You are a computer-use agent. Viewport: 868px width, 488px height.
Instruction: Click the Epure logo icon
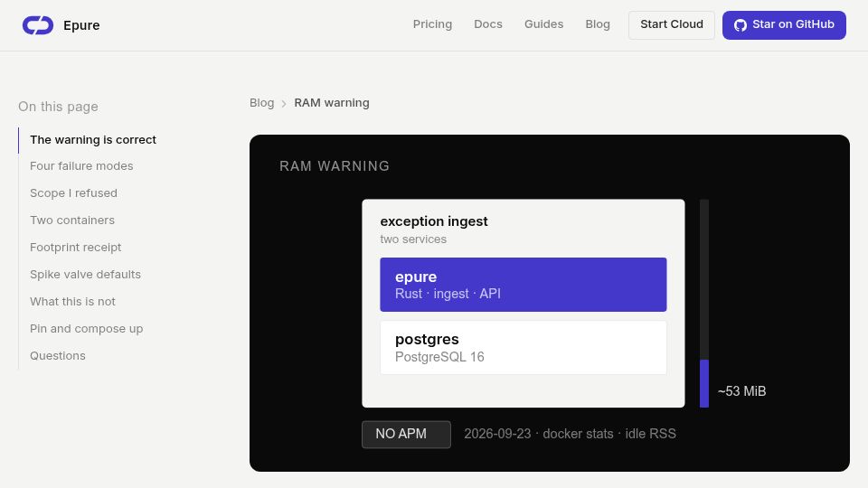point(38,25)
